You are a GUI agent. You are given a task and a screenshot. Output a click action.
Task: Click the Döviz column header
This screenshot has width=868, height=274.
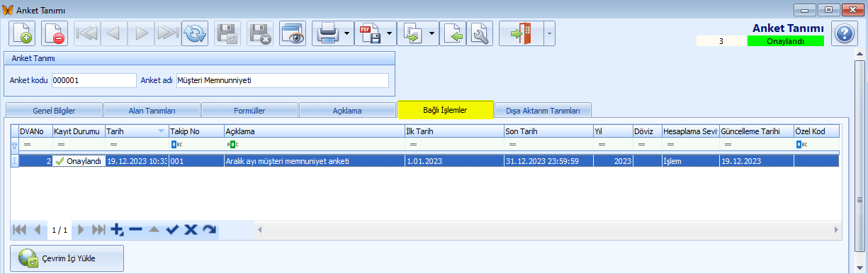(x=648, y=131)
